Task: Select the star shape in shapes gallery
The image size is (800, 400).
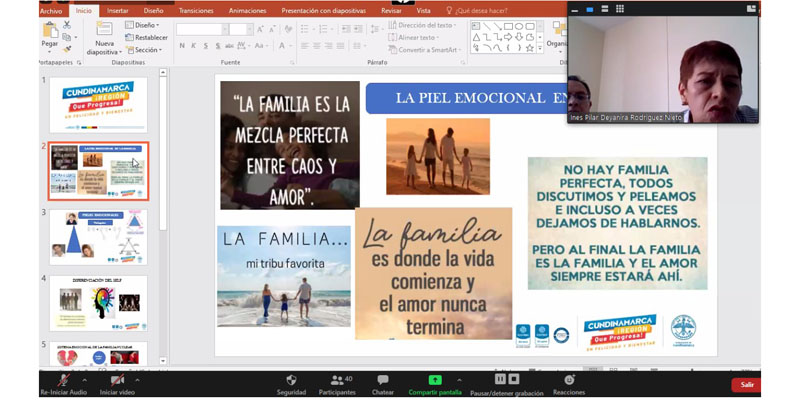Action: point(530,48)
